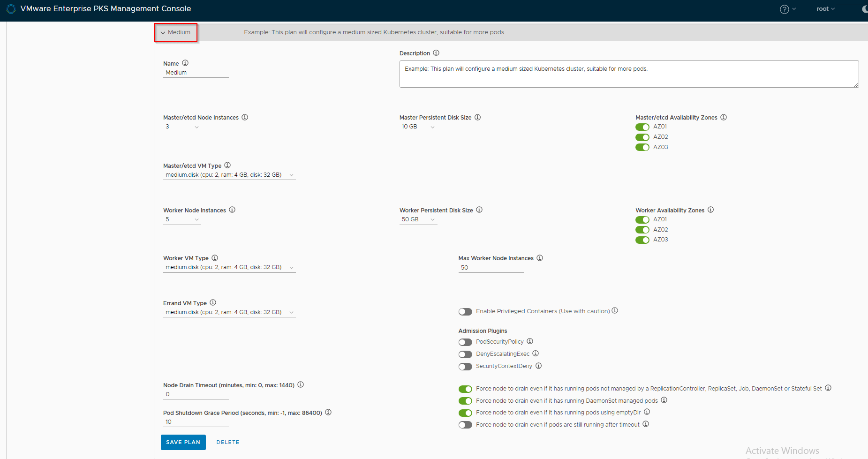Viewport: 868px width, 459px height.
Task: Show info for Worker Persistent Disk Size
Action: click(x=479, y=210)
